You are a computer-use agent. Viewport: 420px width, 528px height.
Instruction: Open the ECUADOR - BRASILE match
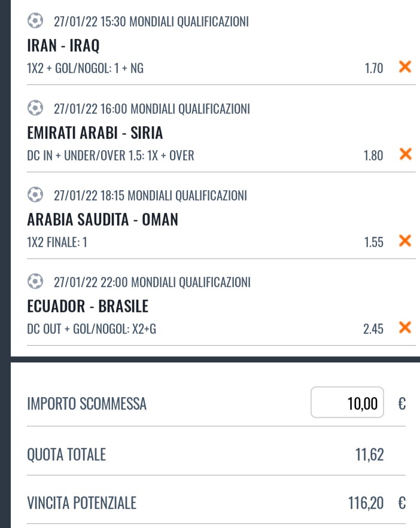[x=87, y=306]
